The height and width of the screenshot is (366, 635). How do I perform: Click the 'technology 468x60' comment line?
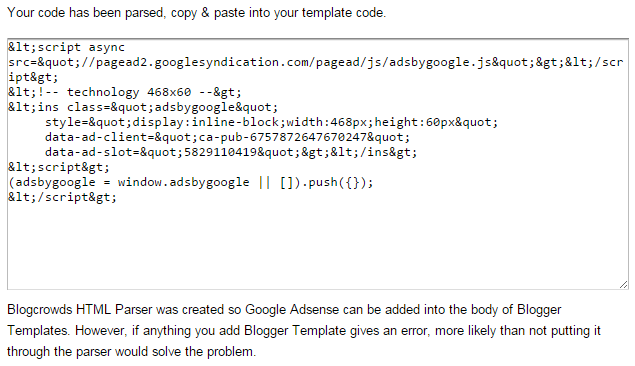coord(125,92)
